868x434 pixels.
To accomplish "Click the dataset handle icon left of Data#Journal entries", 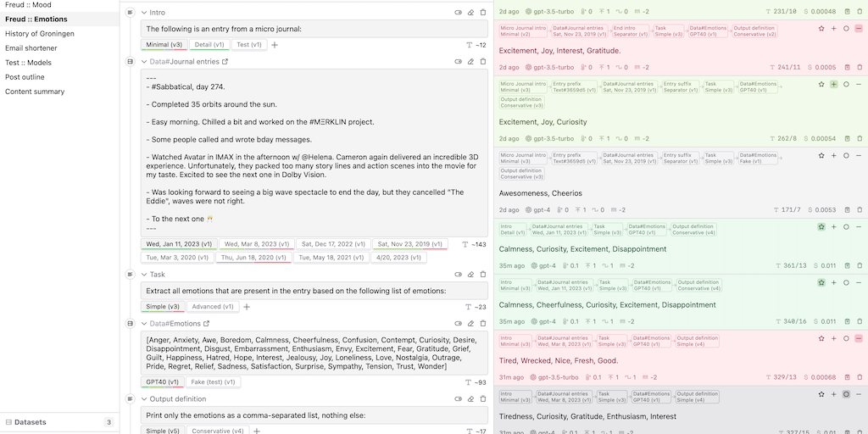I will pyautogui.click(x=130, y=61).
